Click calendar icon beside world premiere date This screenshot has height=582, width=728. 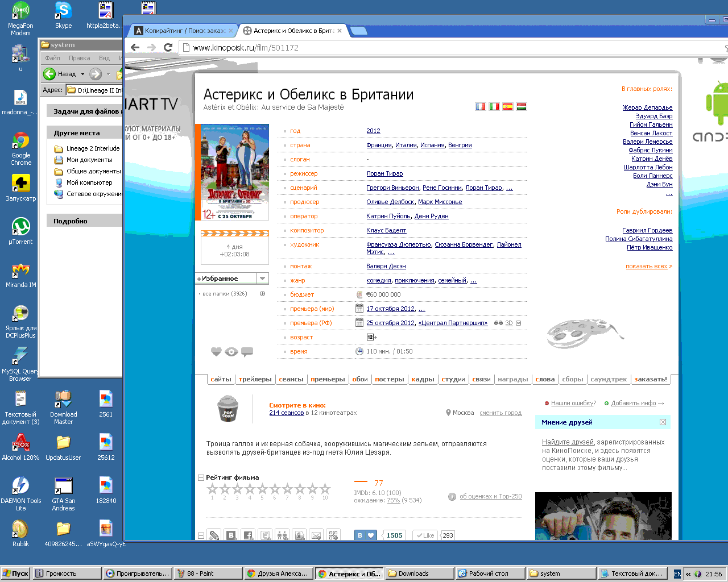coord(359,309)
